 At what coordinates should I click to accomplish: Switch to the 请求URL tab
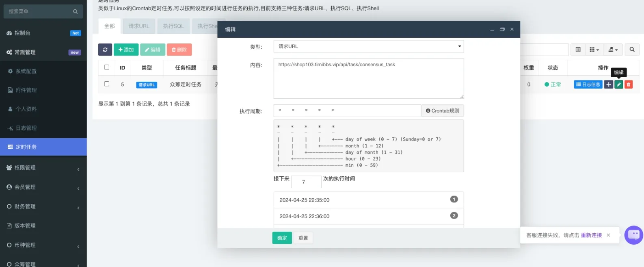pos(139,26)
